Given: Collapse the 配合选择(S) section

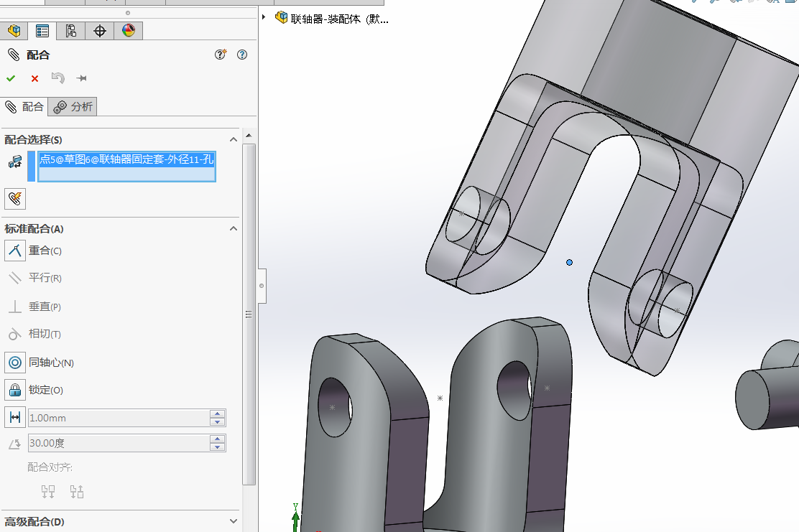Looking at the screenshot, I should (234, 139).
